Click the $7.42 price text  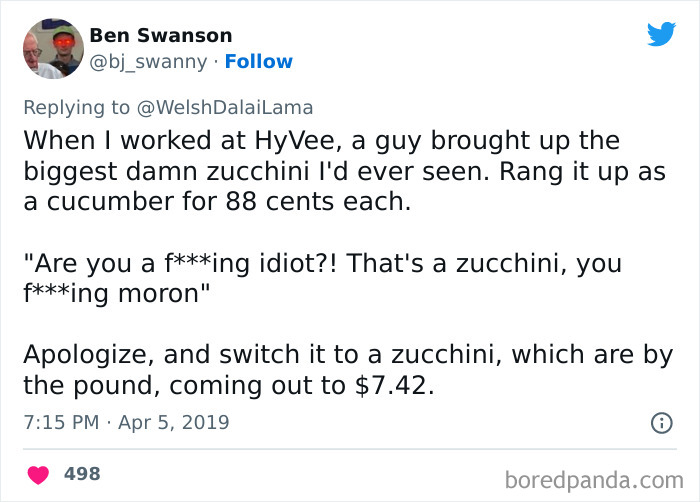394,386
